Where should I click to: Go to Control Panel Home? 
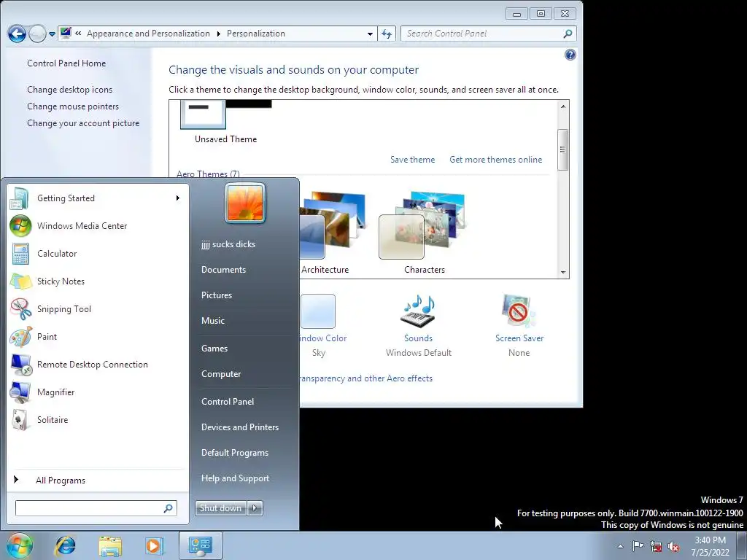click(x=66, y=63)
